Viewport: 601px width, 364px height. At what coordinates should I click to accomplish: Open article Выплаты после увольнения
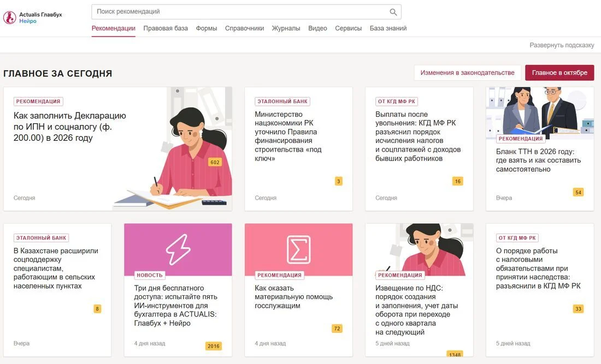[x=418, y=136]
